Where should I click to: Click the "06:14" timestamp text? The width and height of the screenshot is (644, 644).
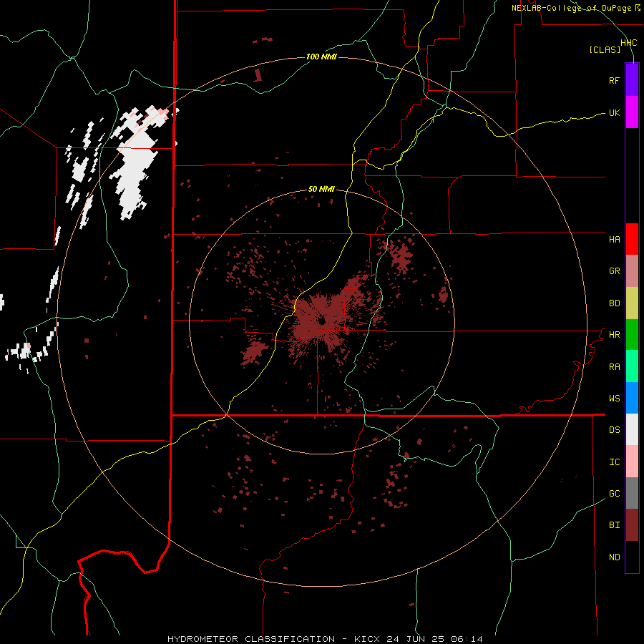(466, 639)
